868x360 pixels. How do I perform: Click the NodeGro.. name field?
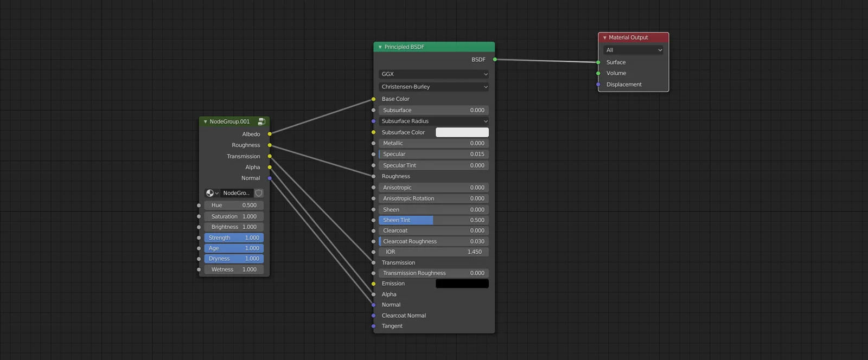click(x=236, y=193)
